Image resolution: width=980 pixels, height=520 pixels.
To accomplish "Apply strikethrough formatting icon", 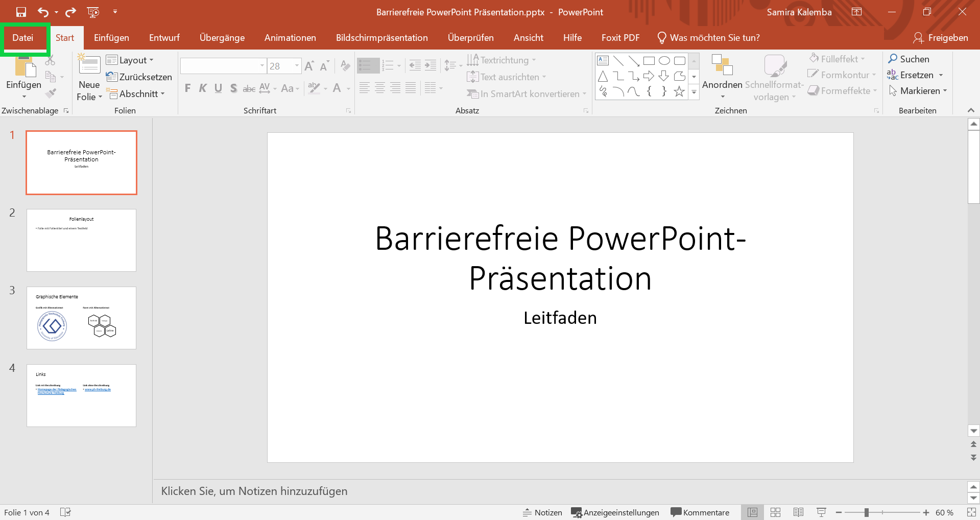I will coord(249,88).
